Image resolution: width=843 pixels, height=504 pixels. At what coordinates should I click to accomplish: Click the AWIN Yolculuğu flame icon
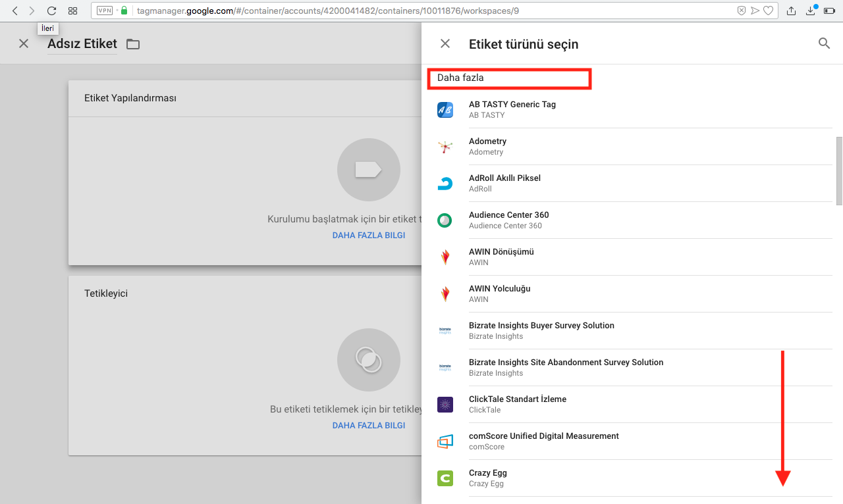pyautogui.click(x=445, y=294)
